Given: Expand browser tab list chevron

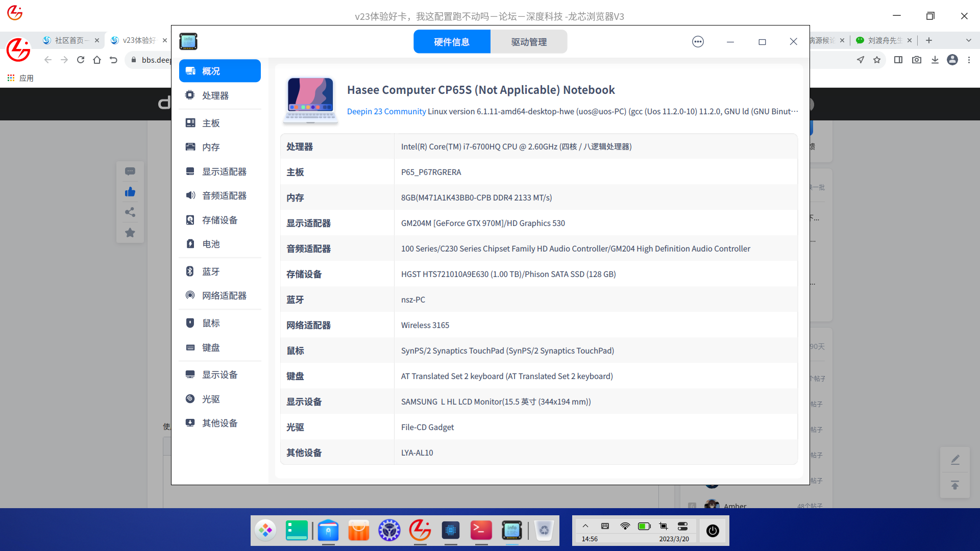Looking at the screenshot, I should tap(968, 40).
